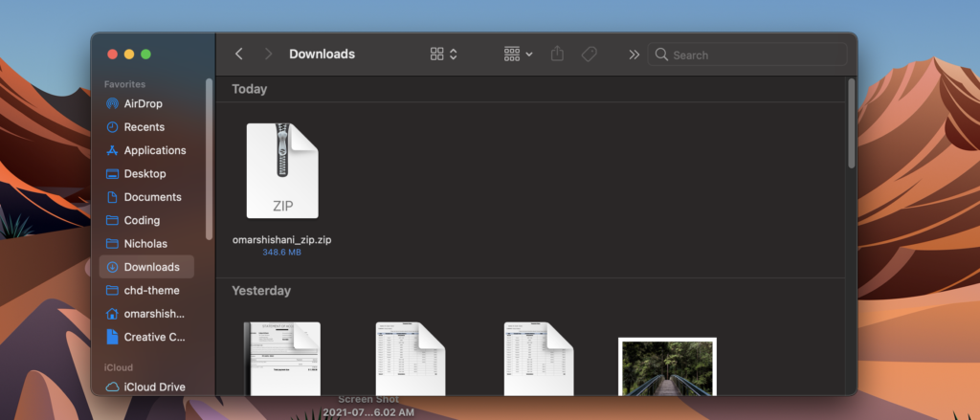Expand the grouping dropdown chevron

tap(528, 55)
